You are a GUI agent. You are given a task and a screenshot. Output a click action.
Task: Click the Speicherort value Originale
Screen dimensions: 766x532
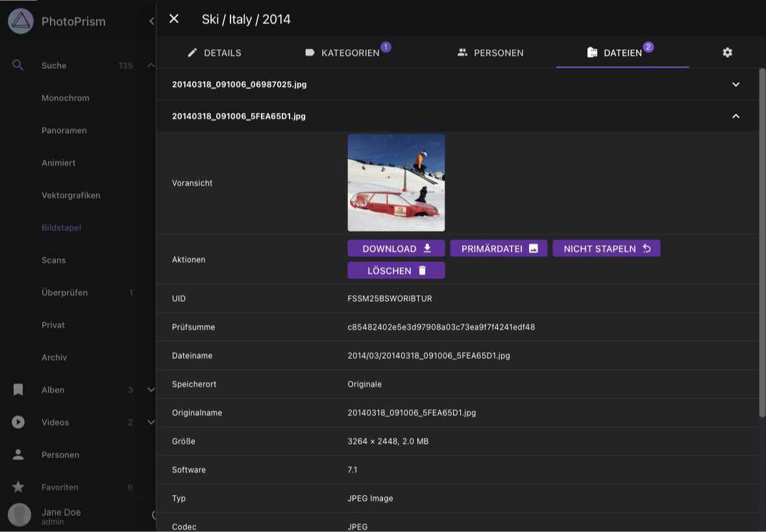(364, 384)
